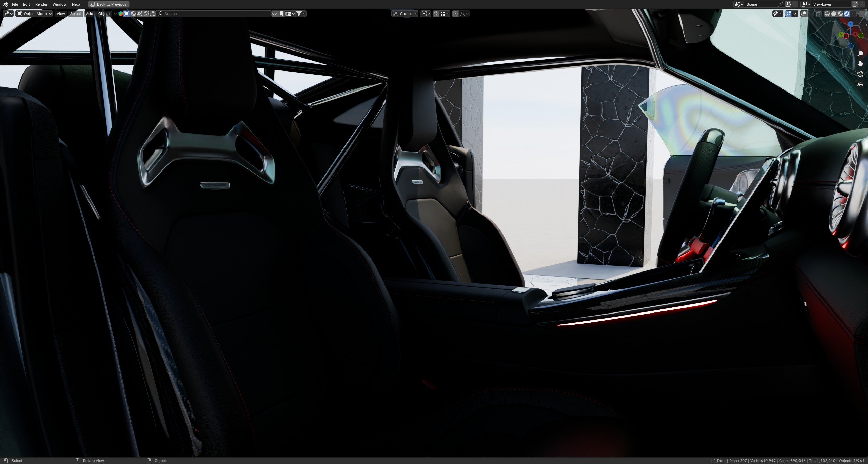Image resolution: width=868 pixels, height=464 pixels.
Task: Toggle the show gizmo button
Action: [788, 14]
